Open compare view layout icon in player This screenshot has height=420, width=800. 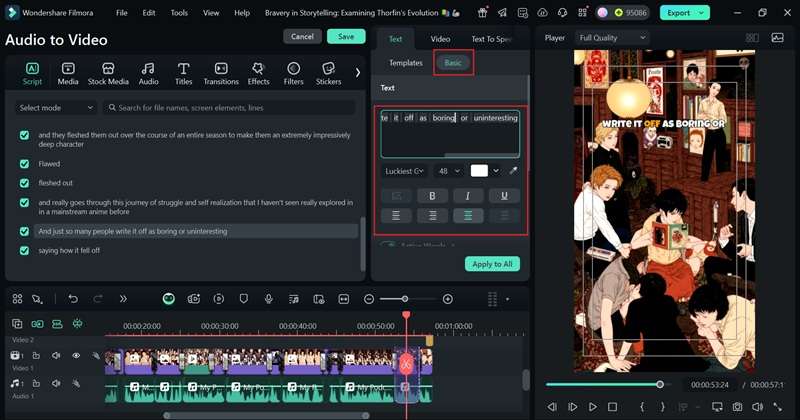[x=752, y=38]
